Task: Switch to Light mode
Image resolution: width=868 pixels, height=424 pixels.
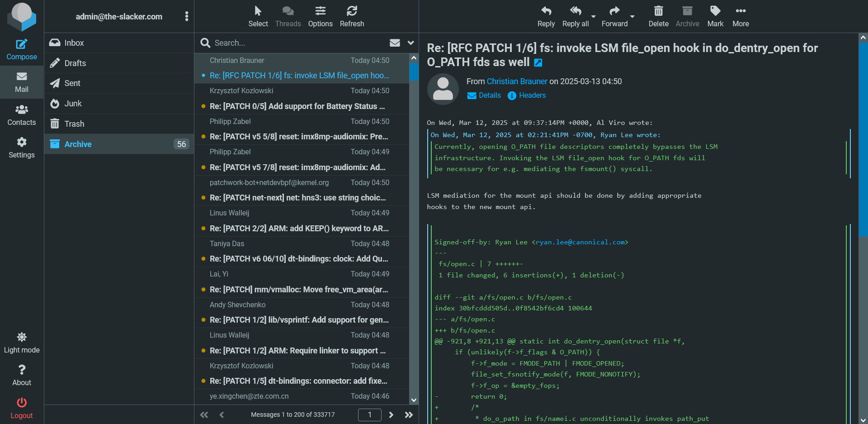Action: [x=22, y=343]
